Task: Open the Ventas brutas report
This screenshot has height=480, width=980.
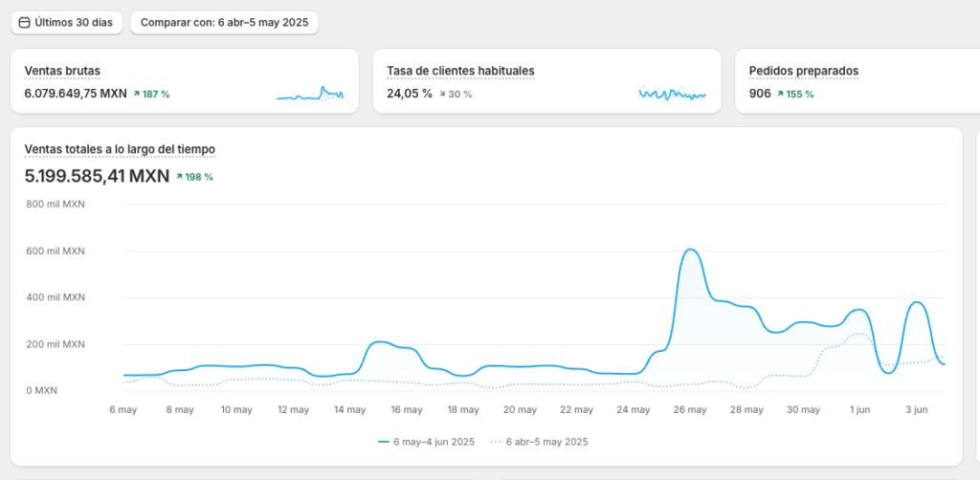Action: coord(62,71)
